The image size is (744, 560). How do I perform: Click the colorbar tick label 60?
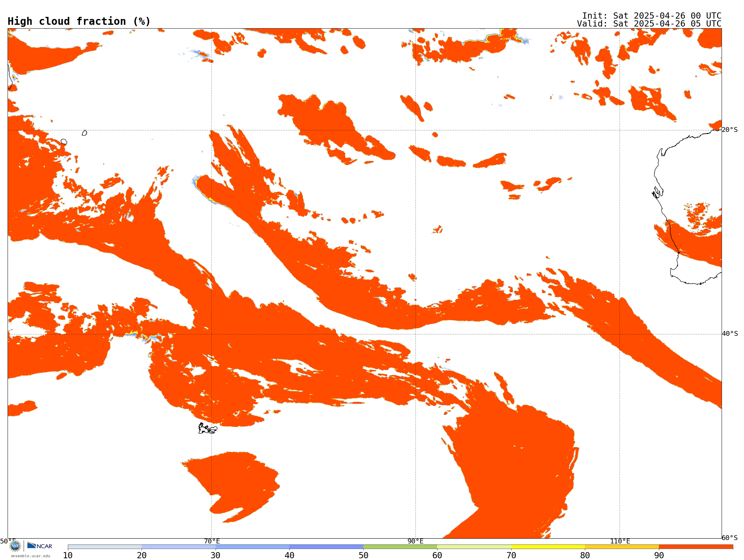437,556
